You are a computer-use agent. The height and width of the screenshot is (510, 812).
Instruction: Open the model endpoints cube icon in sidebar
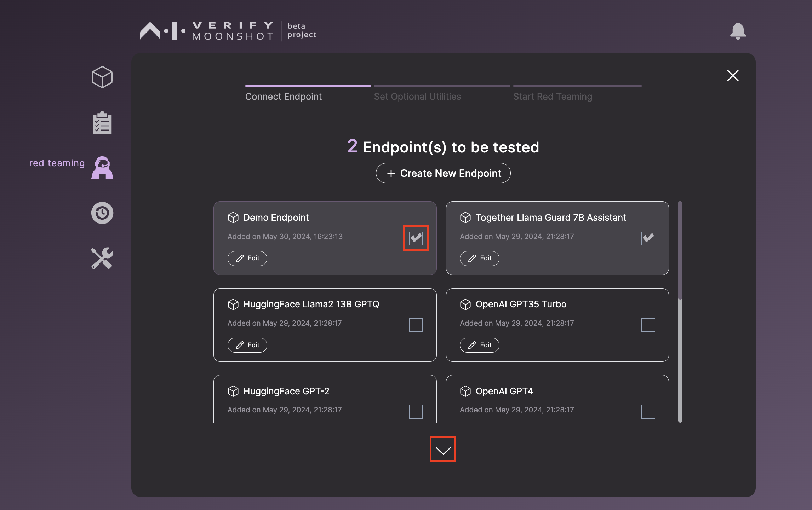[102, 77]
